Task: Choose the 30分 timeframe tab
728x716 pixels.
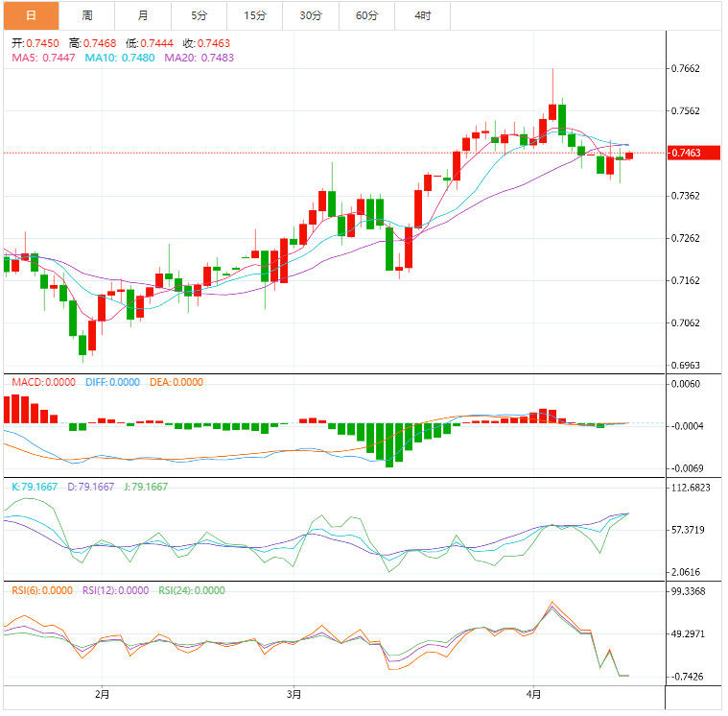Action: [x=311, y=15]
